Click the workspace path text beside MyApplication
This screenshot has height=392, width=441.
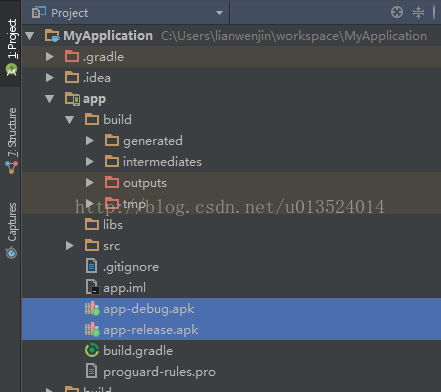(x=294, y=36)
